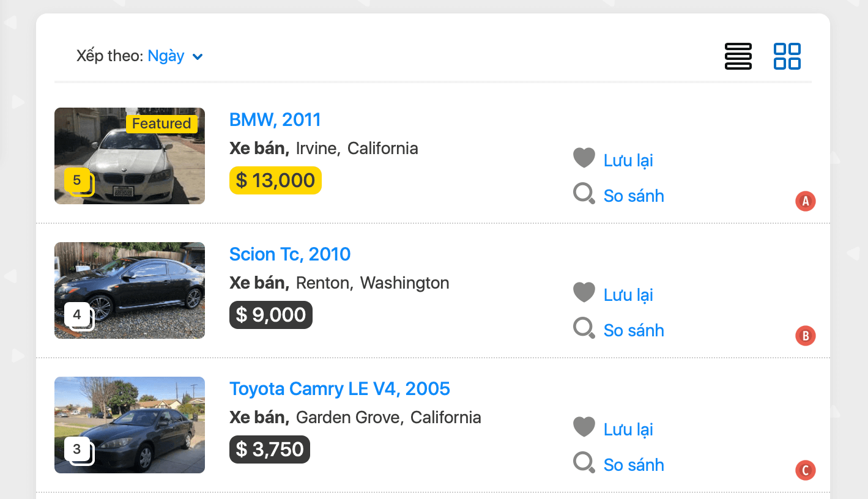868x499 pixels.
Task: Click the BMW car thumbnail image
Action: coord(130,156)
